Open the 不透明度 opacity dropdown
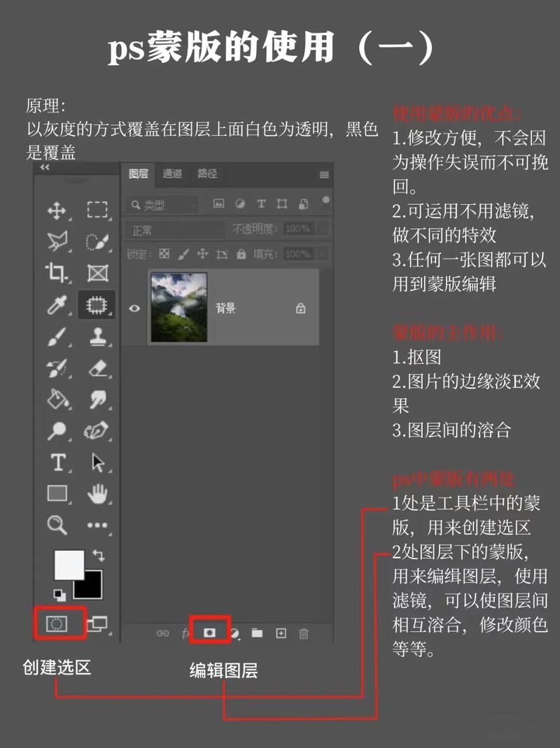This screenshot has width=560, height=748. coord(298,229)
